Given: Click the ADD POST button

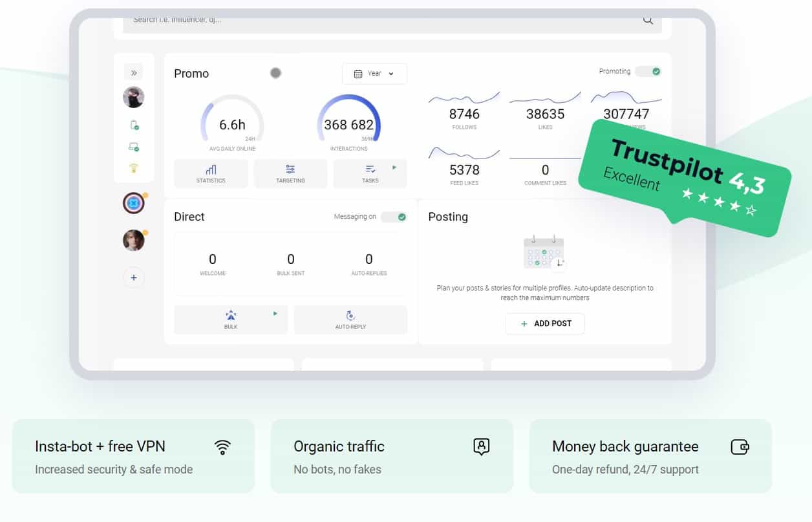Looking at the screenshot, I should pyautogui.click(x=545, y=323).
